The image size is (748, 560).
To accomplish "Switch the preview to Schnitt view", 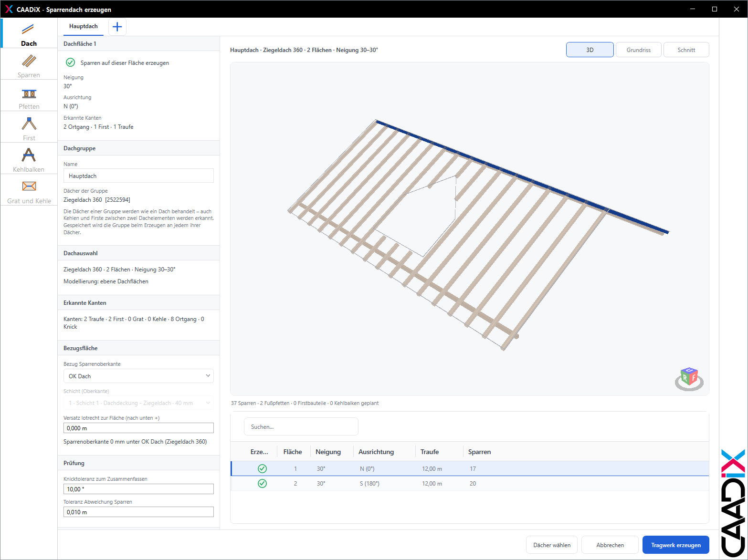I will (686, 50).
